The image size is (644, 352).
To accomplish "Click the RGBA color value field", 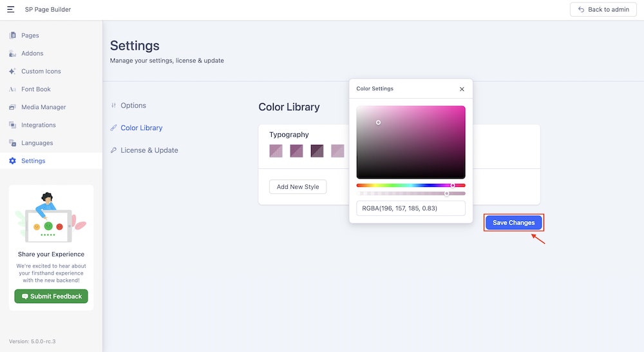I will click(410, 208).
